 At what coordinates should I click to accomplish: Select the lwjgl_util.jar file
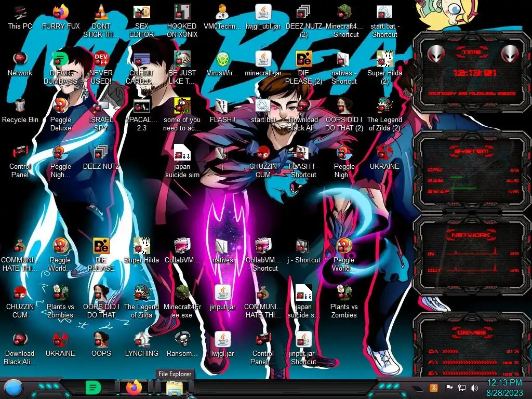click(263, 18)
